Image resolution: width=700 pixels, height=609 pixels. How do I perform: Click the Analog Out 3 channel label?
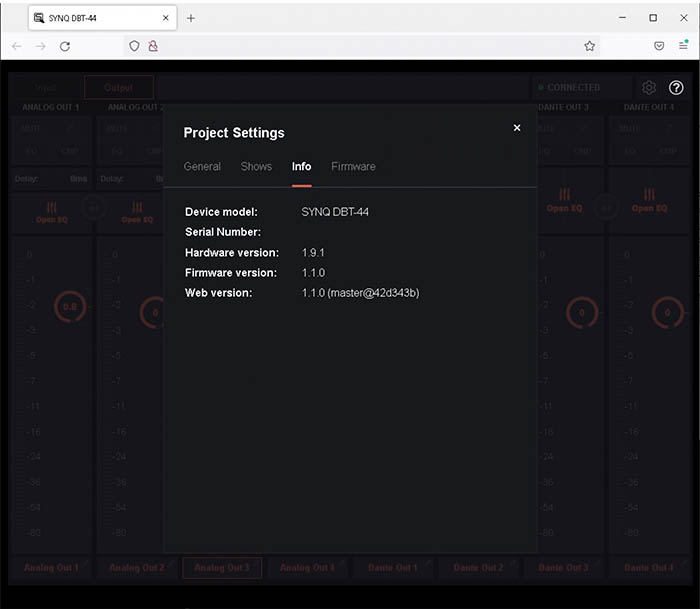(x=222, y=568)
